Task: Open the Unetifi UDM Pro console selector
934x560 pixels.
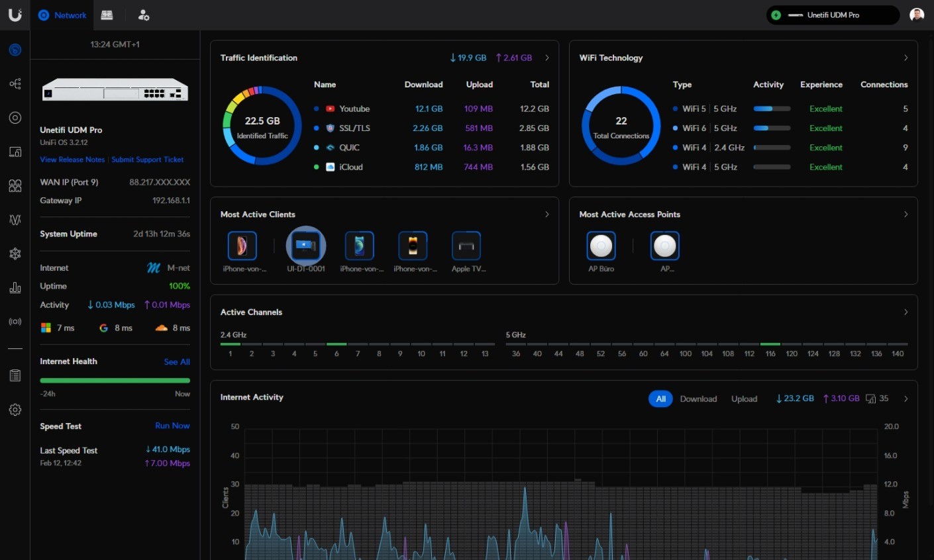Action: (832, 15)
